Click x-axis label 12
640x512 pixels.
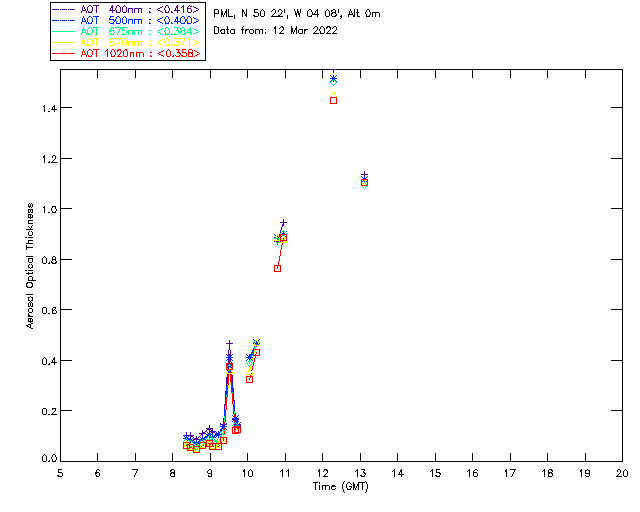(x=322, y=473)
